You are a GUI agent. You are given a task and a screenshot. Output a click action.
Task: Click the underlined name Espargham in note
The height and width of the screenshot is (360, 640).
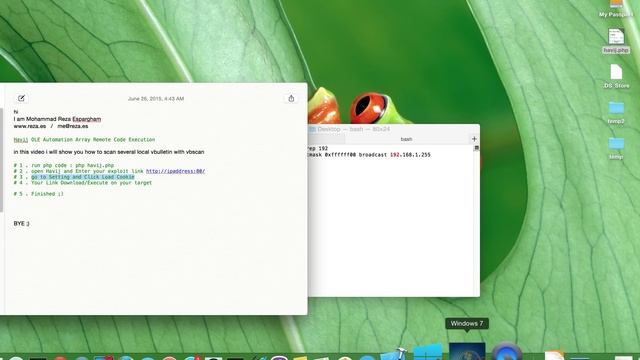(x=87, y=119)
